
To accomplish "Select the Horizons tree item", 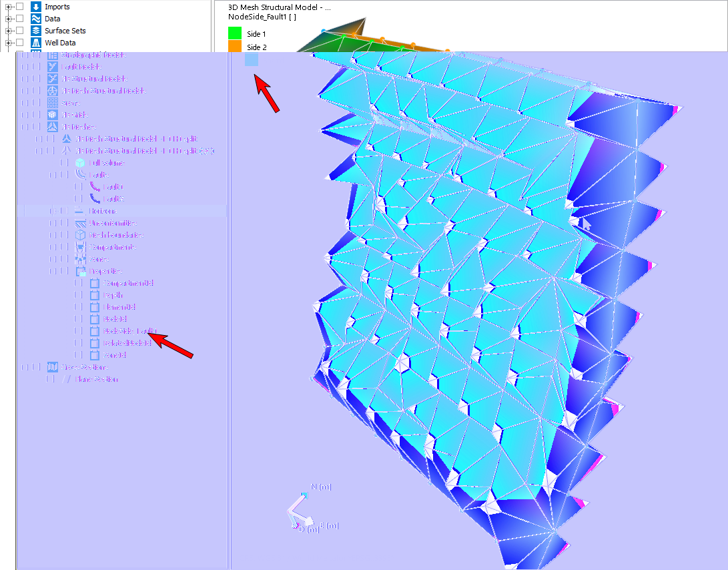I will (104, 211).
